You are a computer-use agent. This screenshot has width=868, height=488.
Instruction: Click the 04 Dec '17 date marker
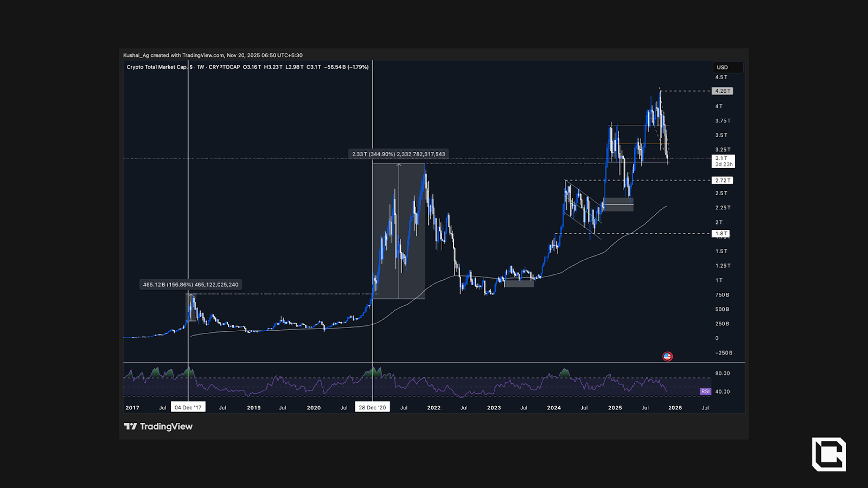pos(188,407)
